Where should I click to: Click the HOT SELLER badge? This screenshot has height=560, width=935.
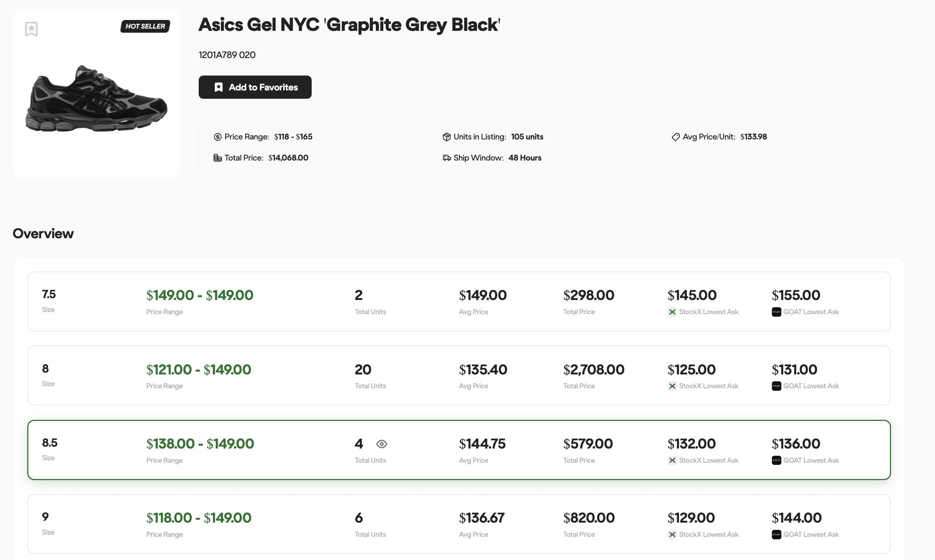tap(145, 27)
